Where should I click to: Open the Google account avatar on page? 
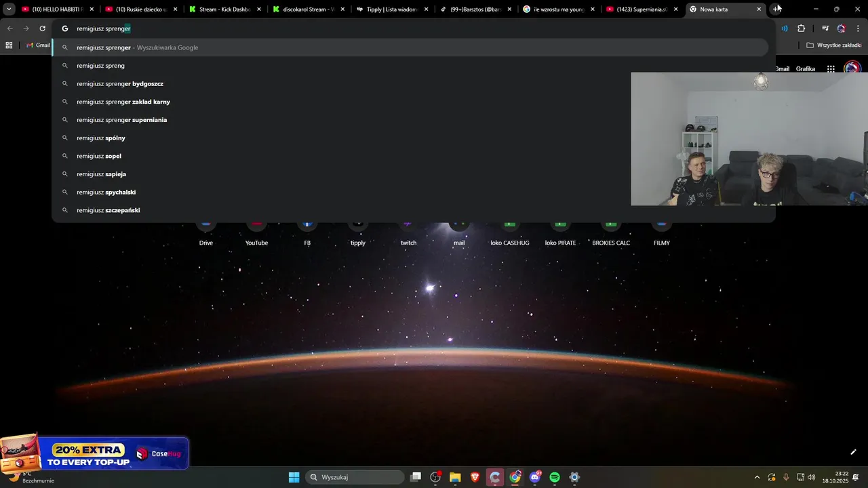pyautogui.click(x=852, y=68)
